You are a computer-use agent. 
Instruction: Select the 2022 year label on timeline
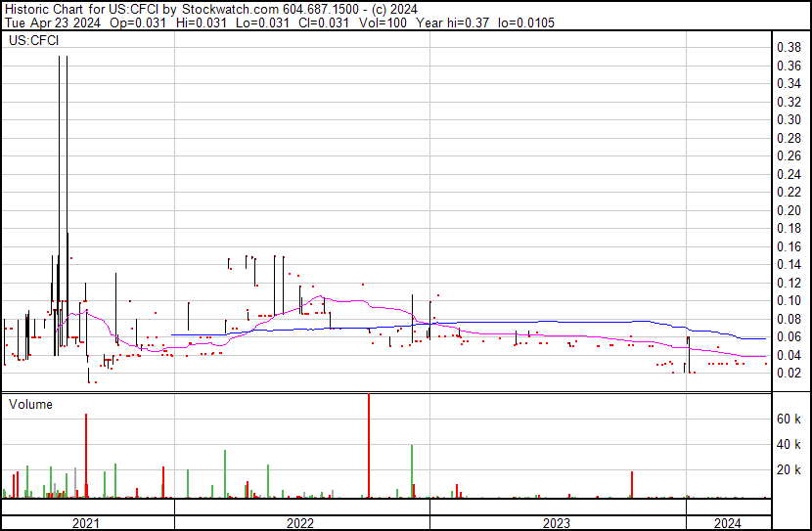(x=300, y=523)
